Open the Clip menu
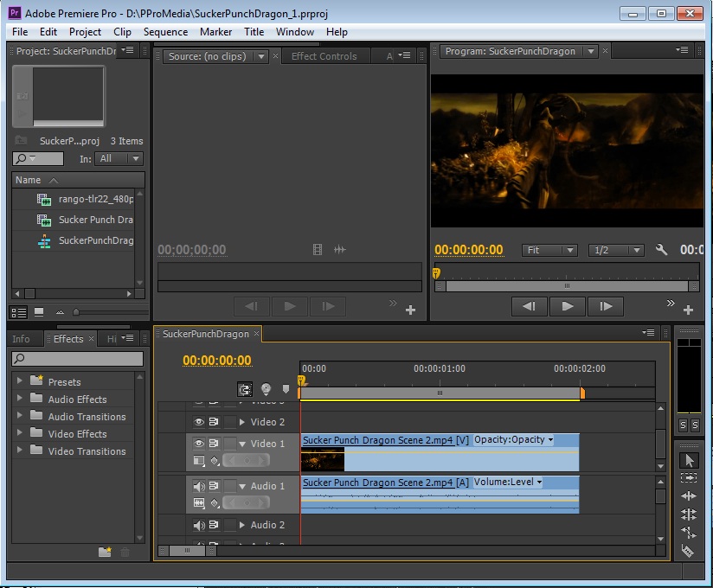The width and height of the screenshot is (713, 588). point(122,32)
